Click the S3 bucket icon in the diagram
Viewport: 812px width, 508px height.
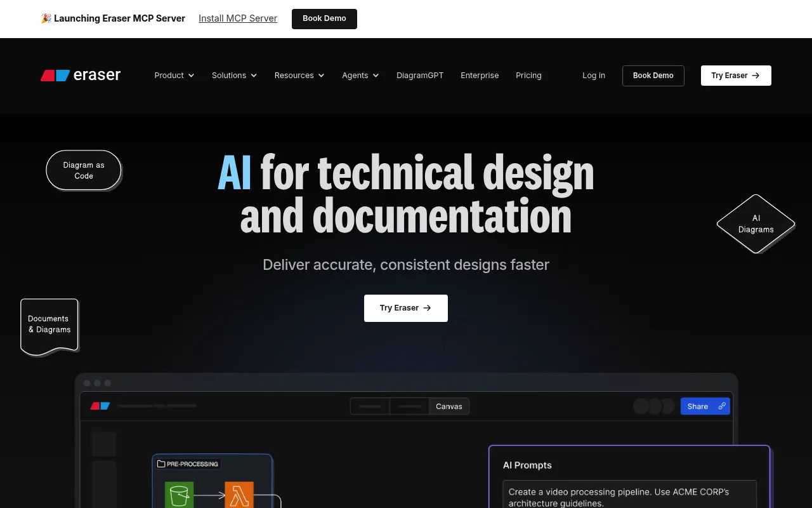pos(180,495)
